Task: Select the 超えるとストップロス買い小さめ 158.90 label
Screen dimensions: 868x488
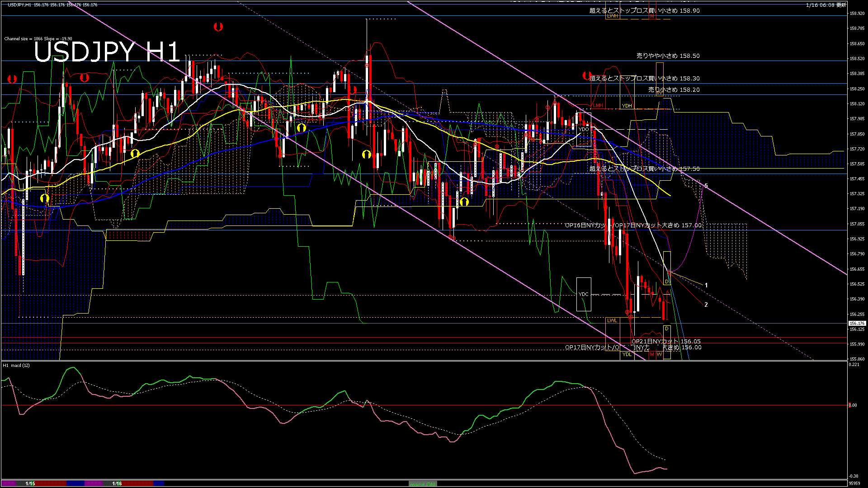Action: [644, 10]
